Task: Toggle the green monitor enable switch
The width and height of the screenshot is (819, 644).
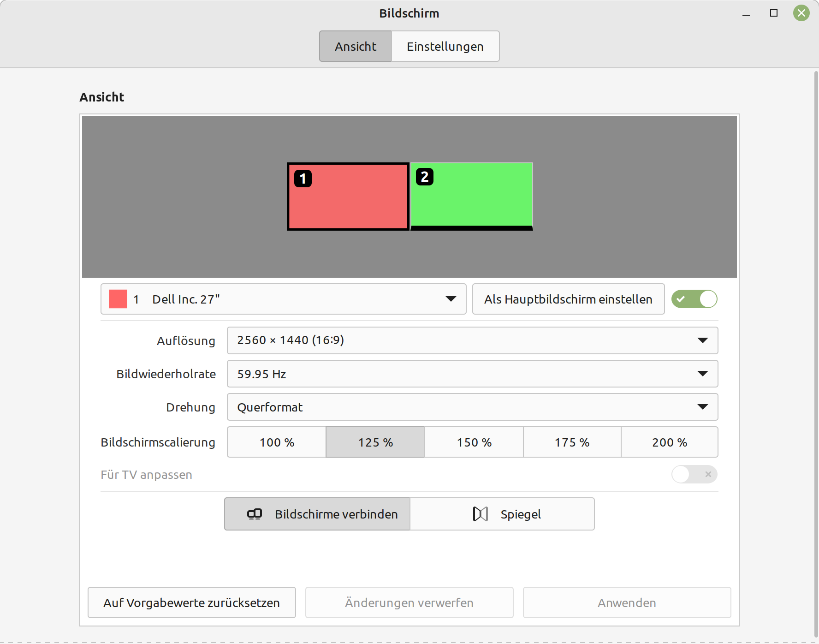Action: [694, 299]
